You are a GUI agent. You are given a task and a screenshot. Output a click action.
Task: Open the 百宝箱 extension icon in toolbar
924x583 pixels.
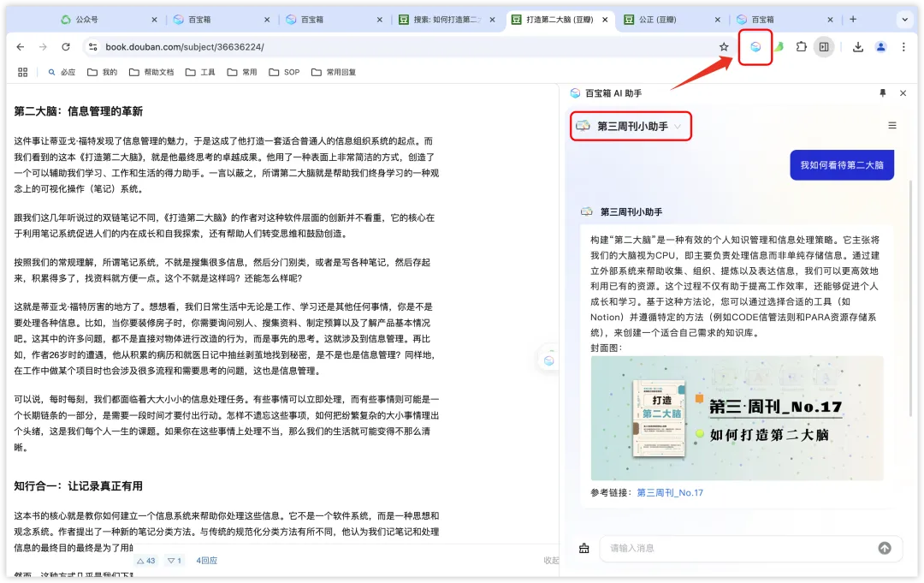click(x=755, y=46)
